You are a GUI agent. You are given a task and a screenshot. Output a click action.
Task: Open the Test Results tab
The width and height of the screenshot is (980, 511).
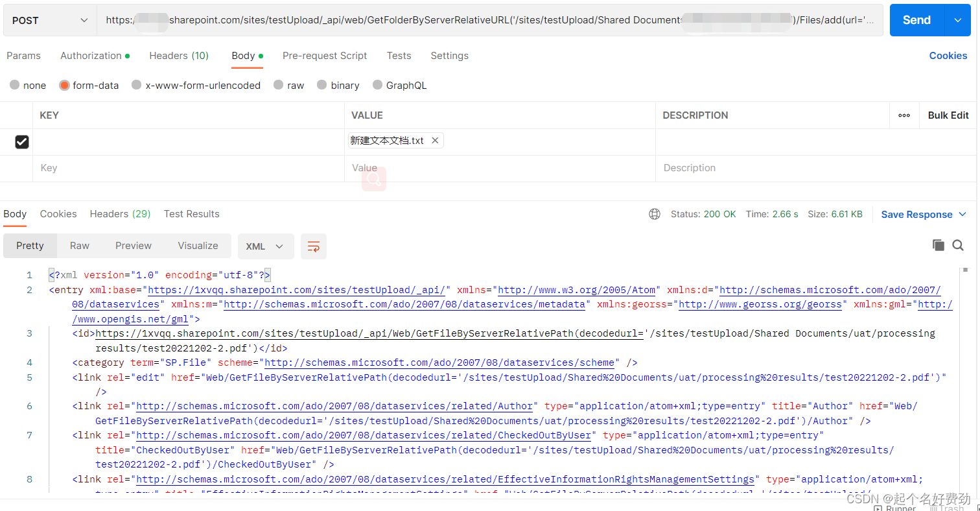pos(192,214)
